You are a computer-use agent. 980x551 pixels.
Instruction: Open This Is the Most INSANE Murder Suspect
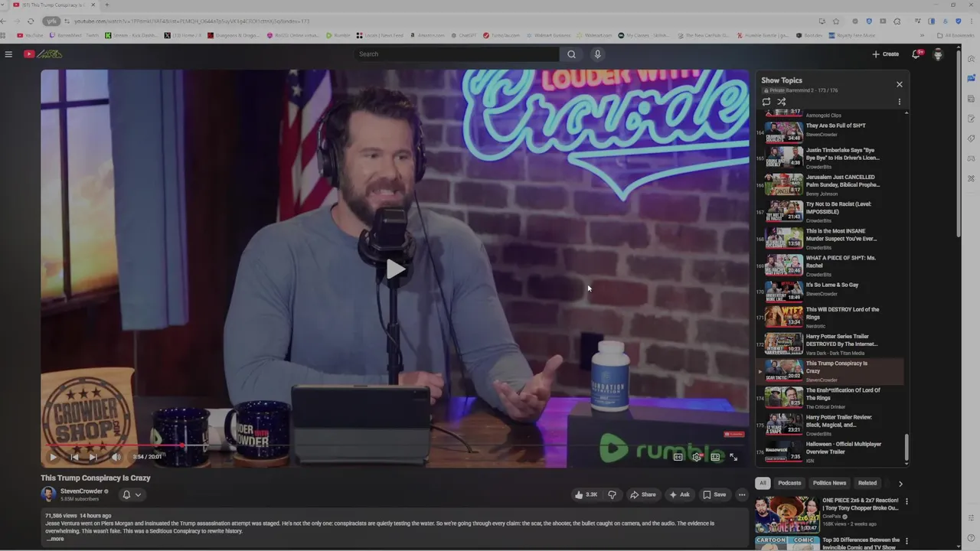(x=831, y=238)
